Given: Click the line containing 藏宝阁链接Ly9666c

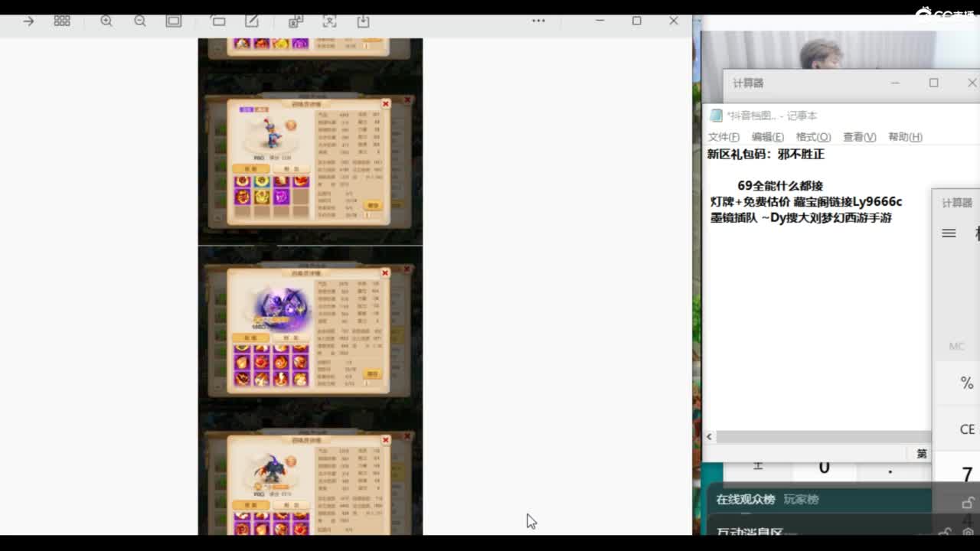Looking at the screenshot, I should [806, 202].
